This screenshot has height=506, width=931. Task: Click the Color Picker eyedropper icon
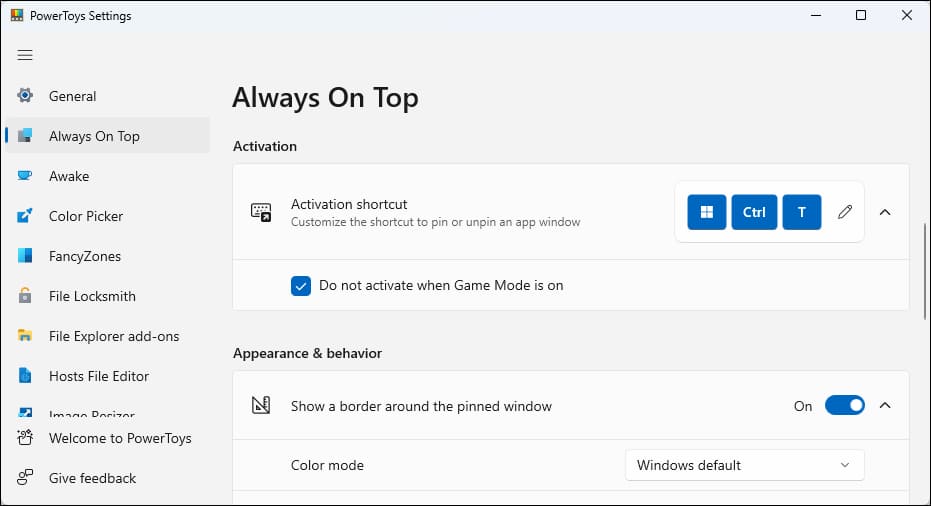(x=25, y=216)
